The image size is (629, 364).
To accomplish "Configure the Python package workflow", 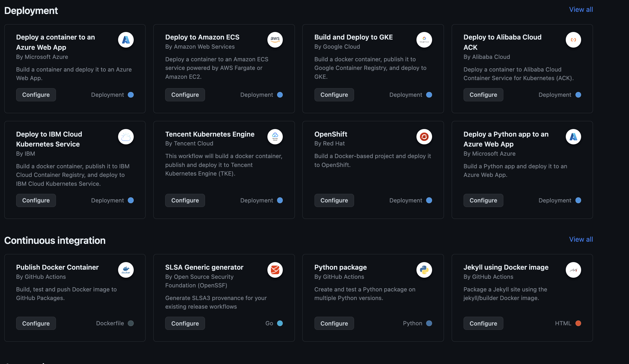I will (x=334, y=323).
